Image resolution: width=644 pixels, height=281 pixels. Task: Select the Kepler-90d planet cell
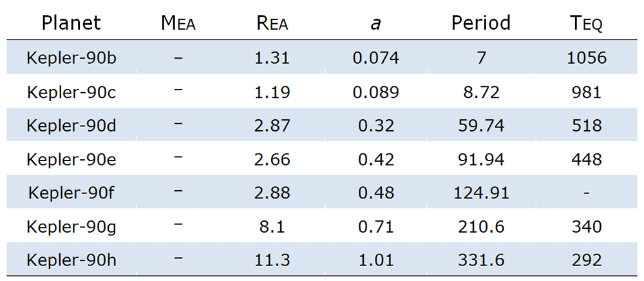(x=71, y=126)
